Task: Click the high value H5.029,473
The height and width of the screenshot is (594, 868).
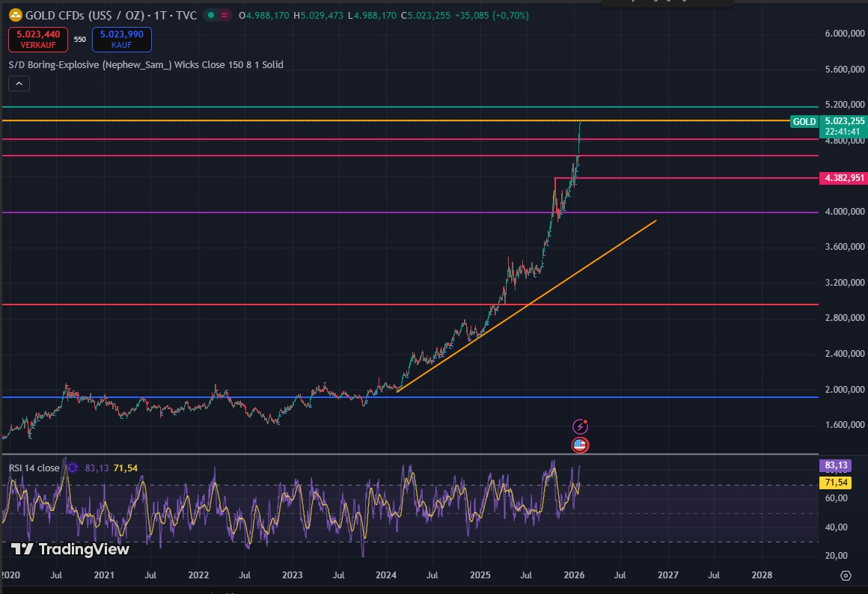Action: point(318,16)
